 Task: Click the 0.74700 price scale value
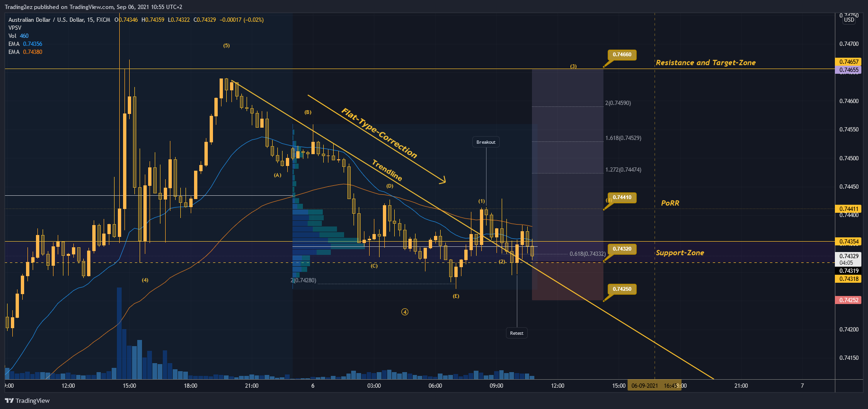tap(849, 44)
